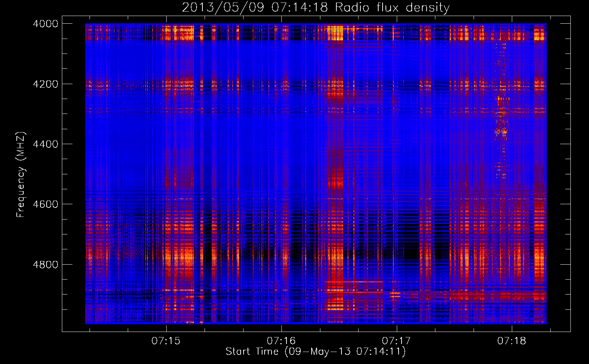The width and height of the screenshot is (589, 364).
Task: Click the 4400 frequency tick label
Action: [x=45, y=144]
